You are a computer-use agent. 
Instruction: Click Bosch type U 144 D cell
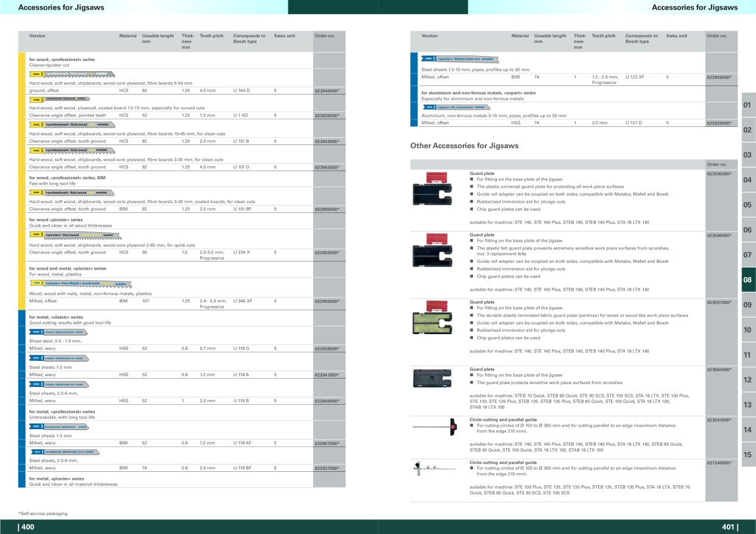click(241, 90)
